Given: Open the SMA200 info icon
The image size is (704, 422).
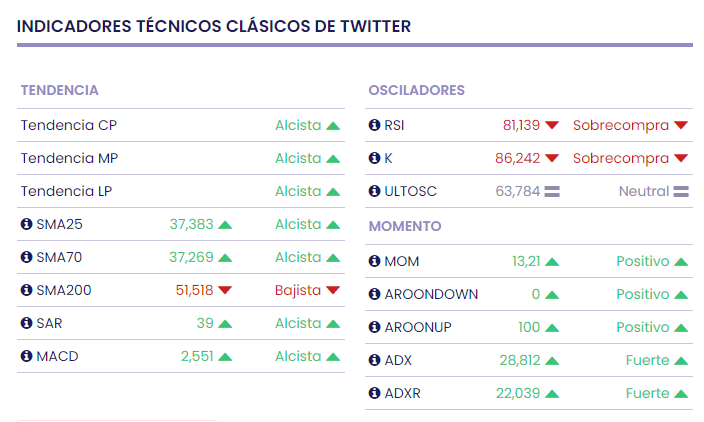Looking at the screenshot, I should (x=27, y=291).
